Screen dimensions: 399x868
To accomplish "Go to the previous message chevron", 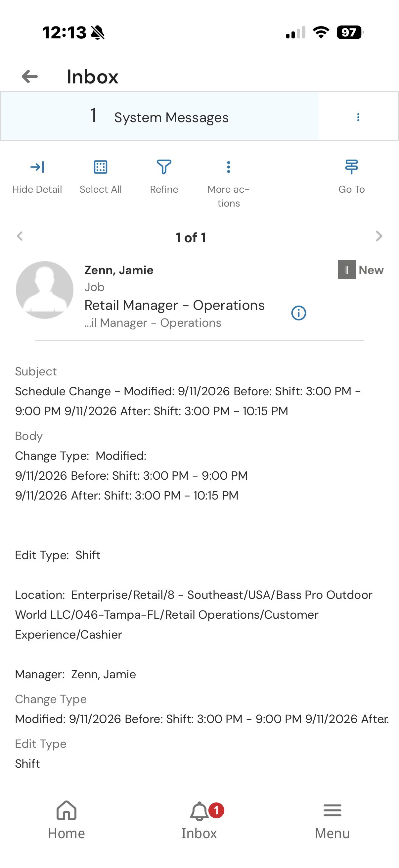I will [20, 236].
